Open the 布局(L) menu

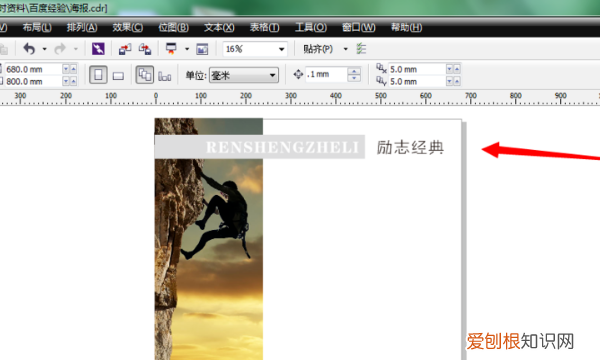(37, 27)
